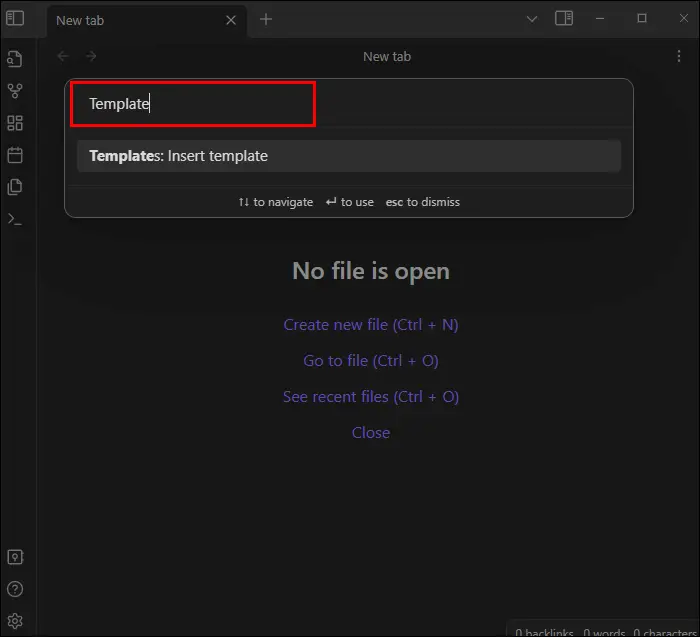Open another vault icon
700x637 pixels.
pyautogui.click(x=15, y=557)
